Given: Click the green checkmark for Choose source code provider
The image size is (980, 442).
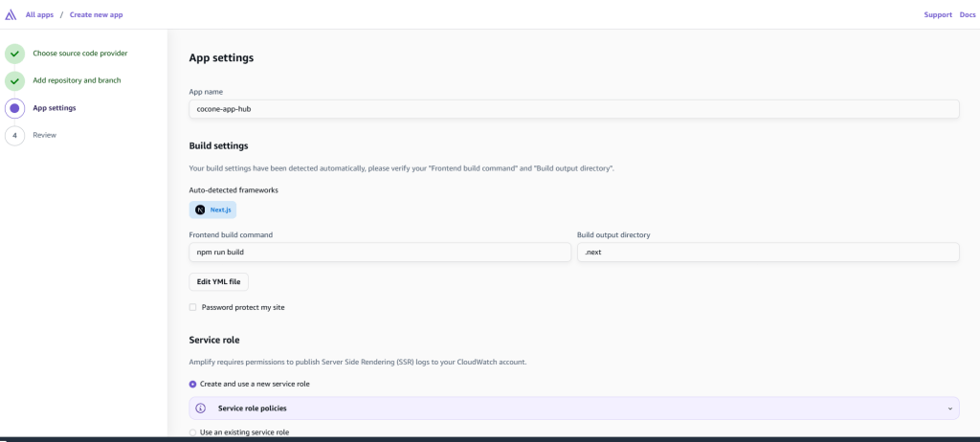Looking at the screenshot, I should tap(14, 54).
